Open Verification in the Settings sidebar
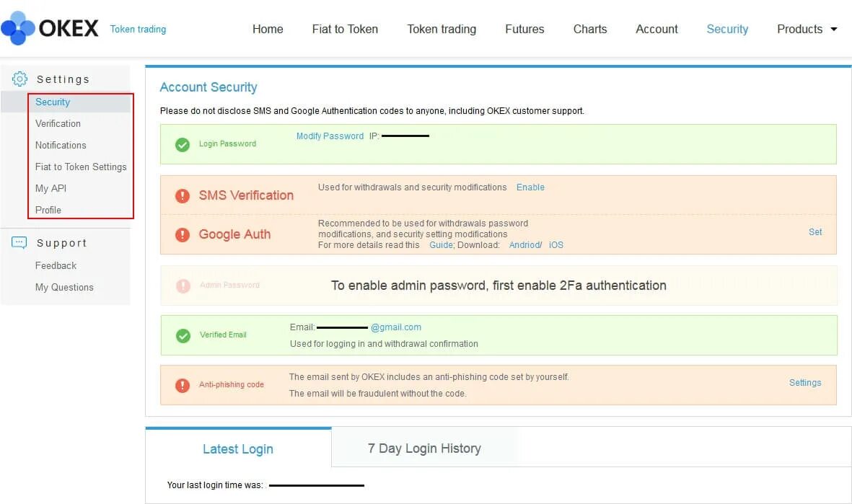The height and width of the screenshot is (504, 852). 58,124
